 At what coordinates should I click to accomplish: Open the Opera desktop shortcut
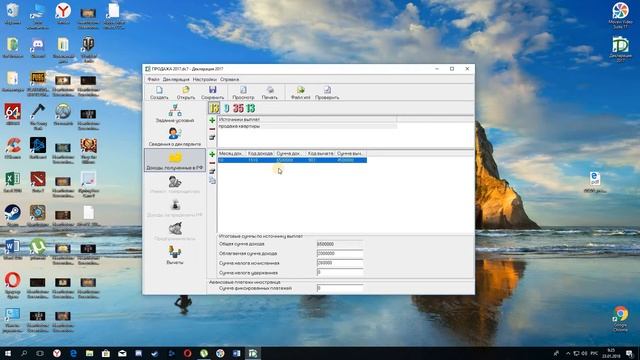[x=13, y=284]
